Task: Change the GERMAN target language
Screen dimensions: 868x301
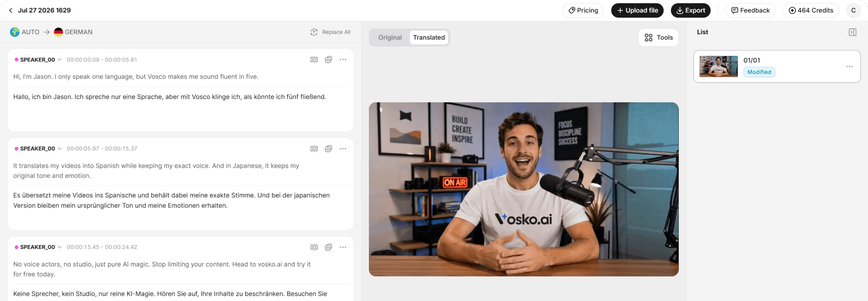Action: (73, 32)
